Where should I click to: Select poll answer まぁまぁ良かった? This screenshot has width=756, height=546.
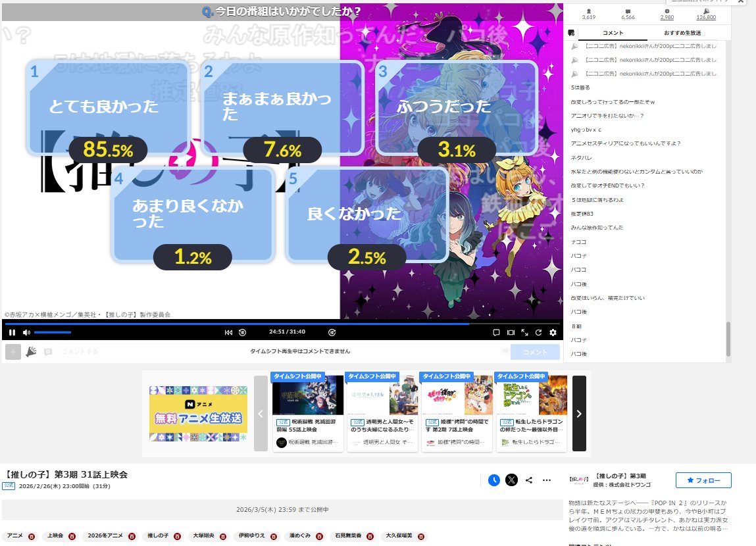282,107
